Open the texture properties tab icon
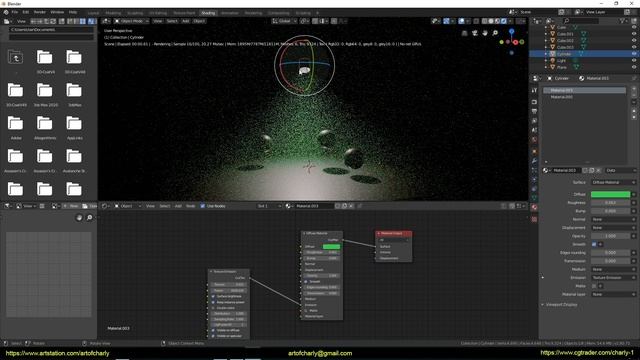The image size is (640, 360). click(x=534, y=219)
